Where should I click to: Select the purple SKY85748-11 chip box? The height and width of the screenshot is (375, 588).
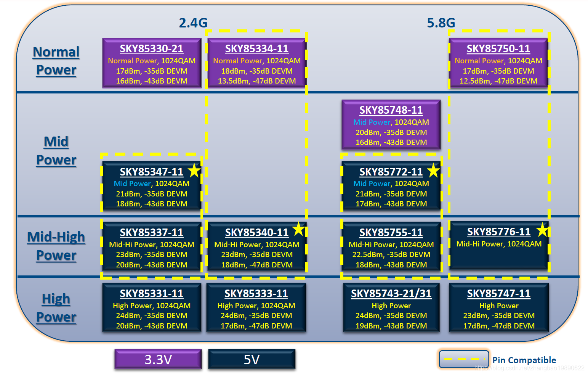[391, 125]
